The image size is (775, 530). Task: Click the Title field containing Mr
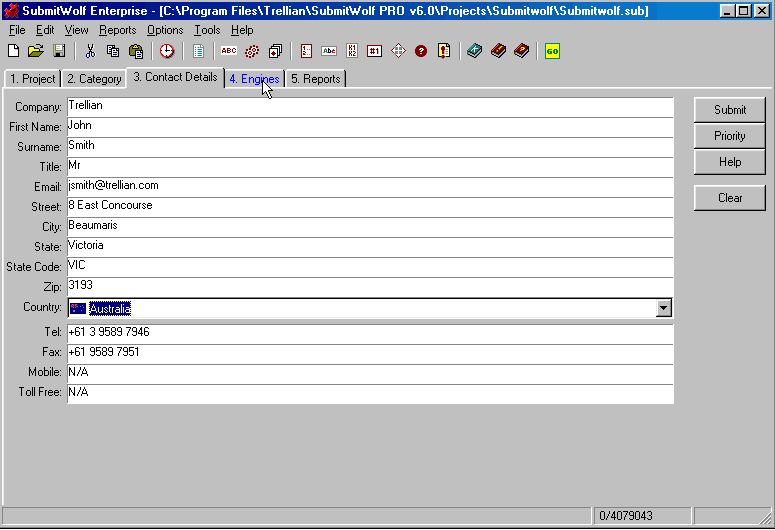(370, 168)
